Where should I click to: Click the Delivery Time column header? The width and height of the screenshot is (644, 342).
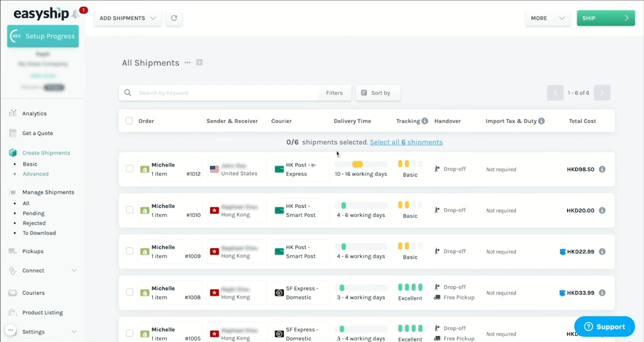click(352, 121)
